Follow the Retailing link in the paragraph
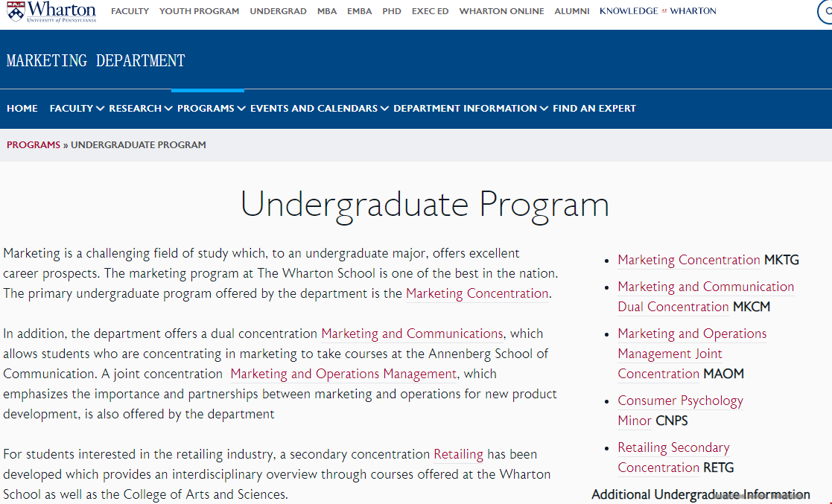This screenshot has height=504, width=832. tap(458, 455)
